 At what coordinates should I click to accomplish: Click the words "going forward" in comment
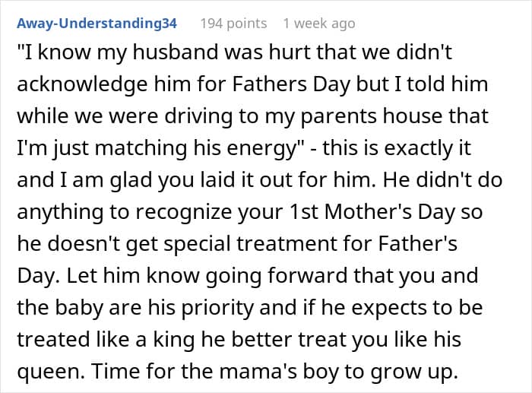point(277,276)
